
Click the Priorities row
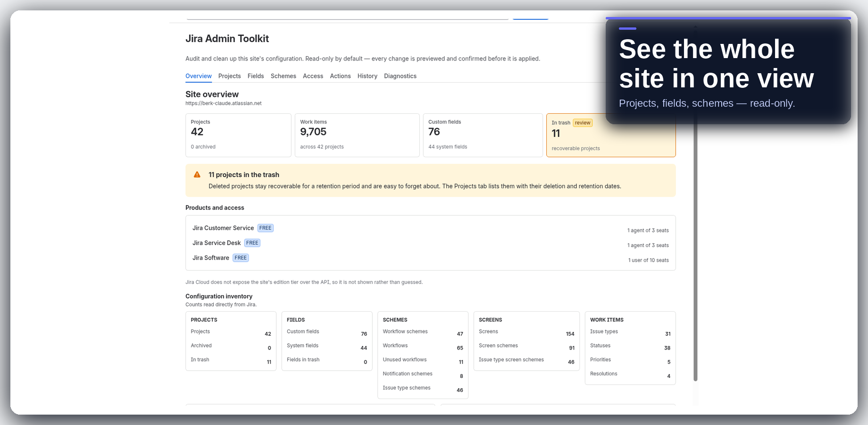630,361
